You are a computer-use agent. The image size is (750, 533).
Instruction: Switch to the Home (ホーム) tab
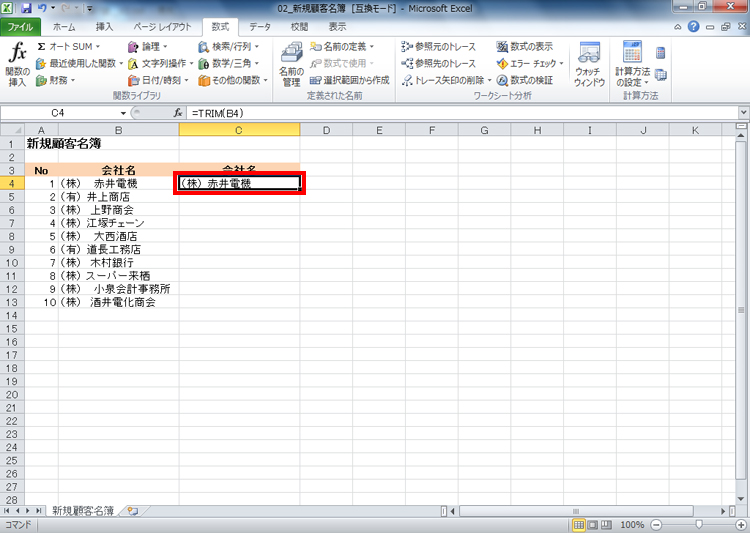click(64, 27)
